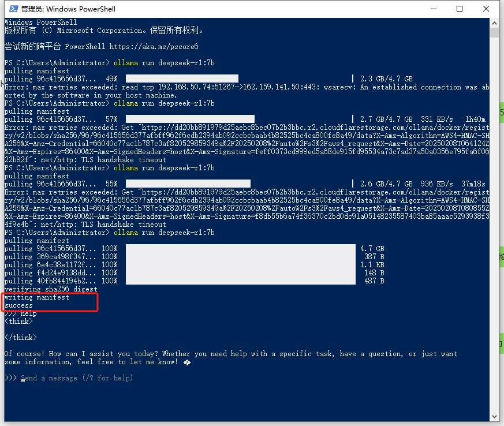Click the 55% download progress bar

click(188, 184)
